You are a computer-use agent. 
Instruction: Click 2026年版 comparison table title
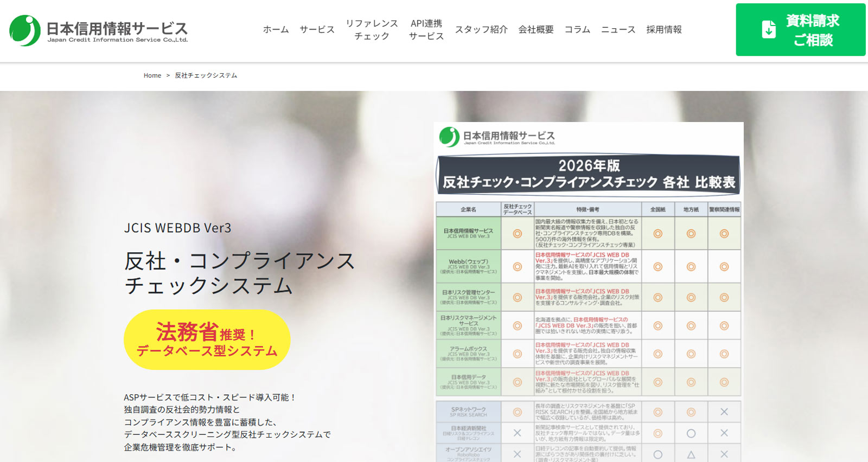[589, 174]
